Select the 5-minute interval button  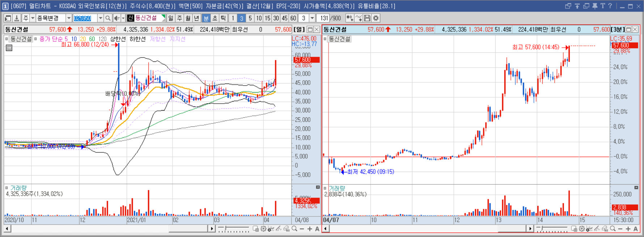click(x=250, y=18)
